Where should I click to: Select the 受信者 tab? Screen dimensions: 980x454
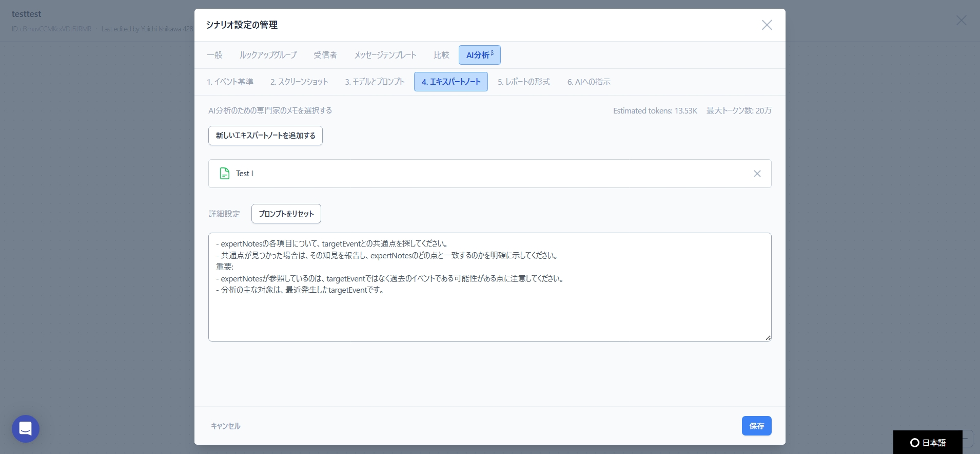pyautogui.click(x=325, y=55)
